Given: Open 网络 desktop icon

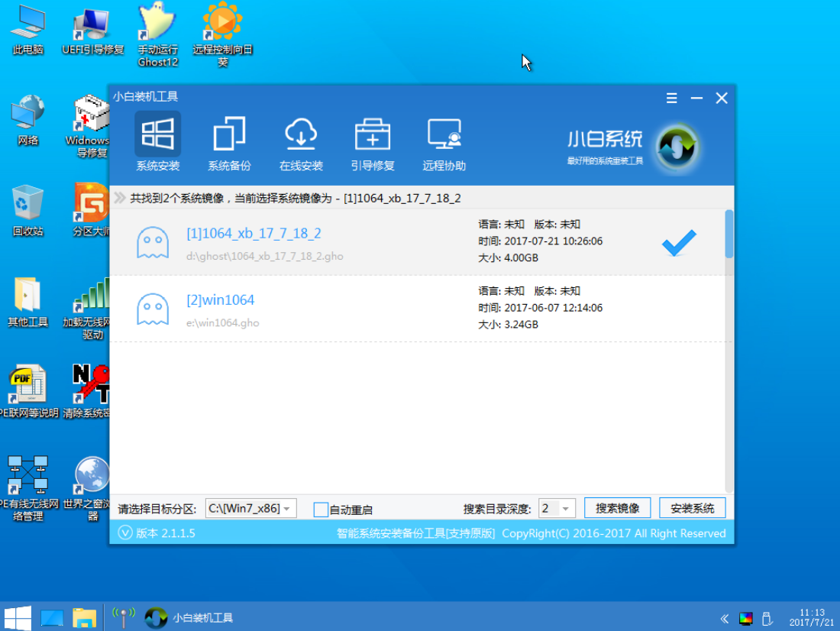Looking at the screenshot, I should [27, 121].
